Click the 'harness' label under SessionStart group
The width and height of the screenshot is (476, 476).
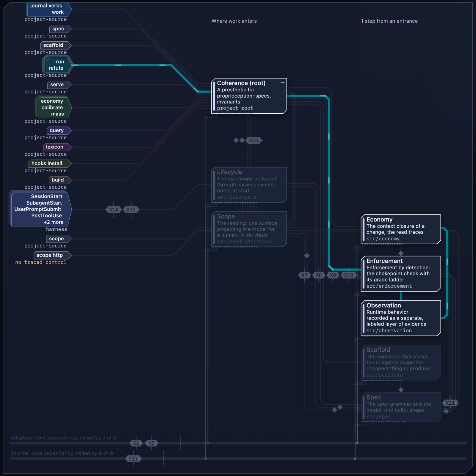click(57, 229)
